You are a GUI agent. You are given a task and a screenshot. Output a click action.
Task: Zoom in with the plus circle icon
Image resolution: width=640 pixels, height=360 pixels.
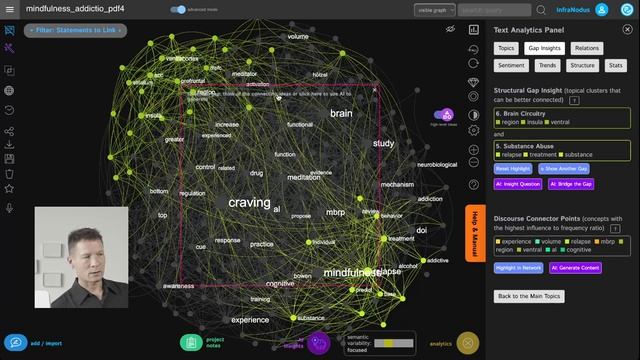point(473,150)
